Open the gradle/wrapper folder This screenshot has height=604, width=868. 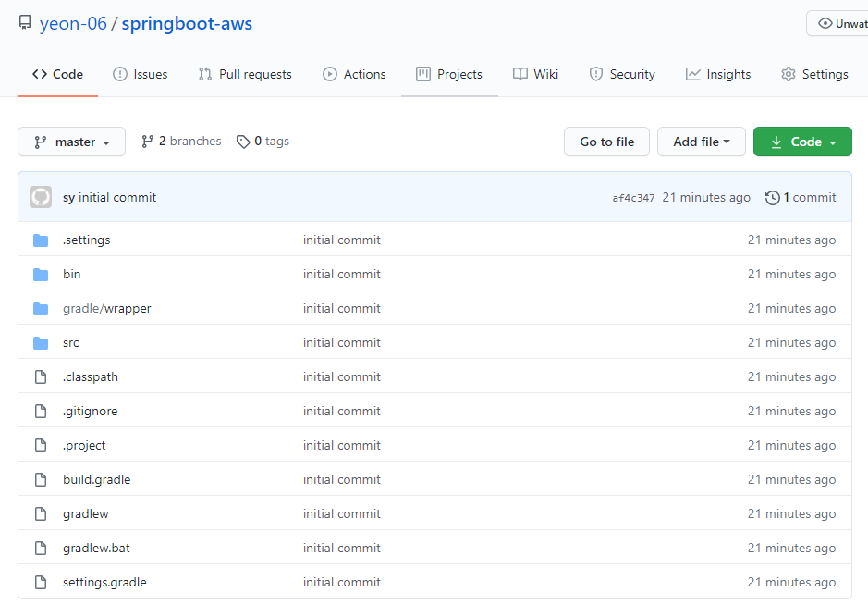[107, 309]
